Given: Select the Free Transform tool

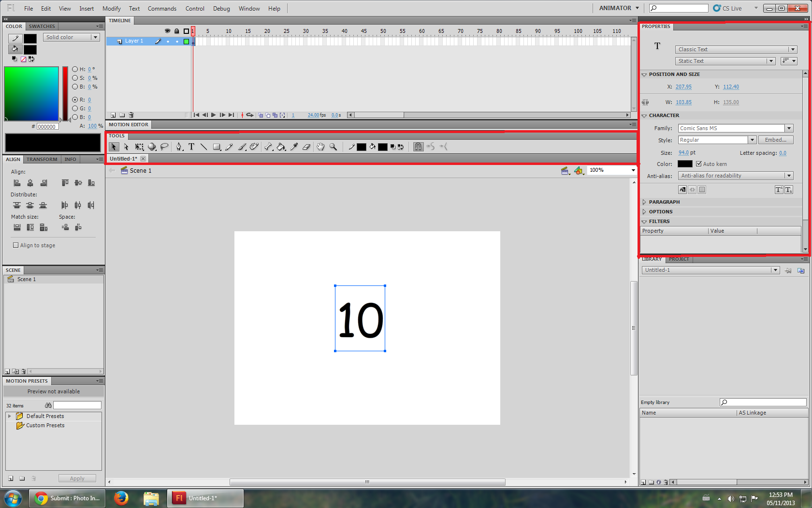Looking at the screenshot, I should click(139, 147).
